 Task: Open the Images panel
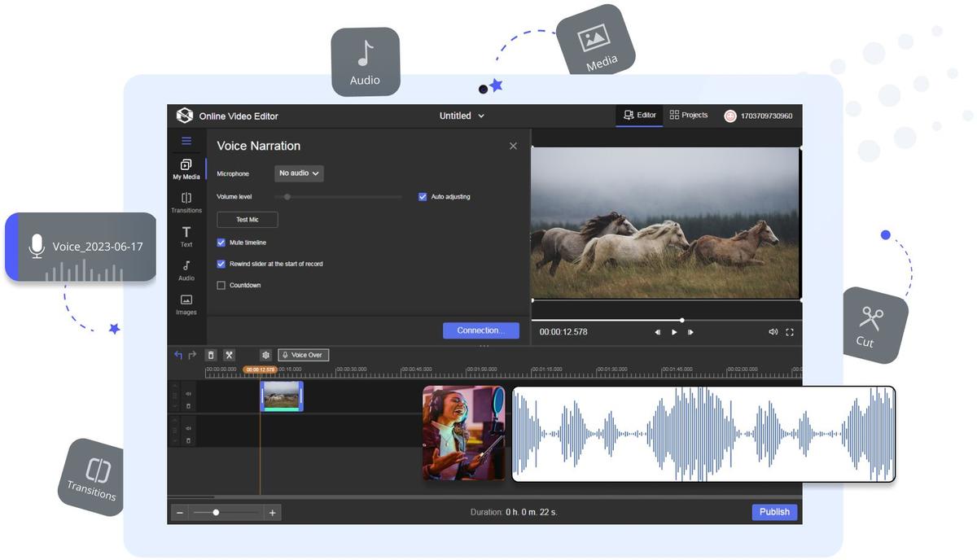(x=186, y=303)
